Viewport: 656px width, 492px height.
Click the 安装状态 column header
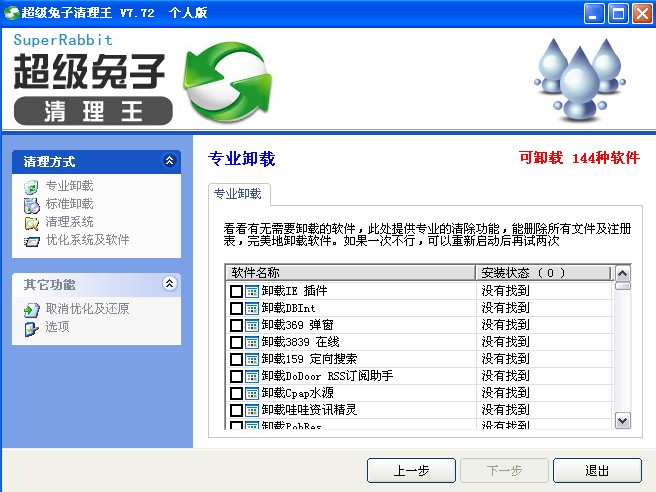pyautogui.click(x=542, y=273)
